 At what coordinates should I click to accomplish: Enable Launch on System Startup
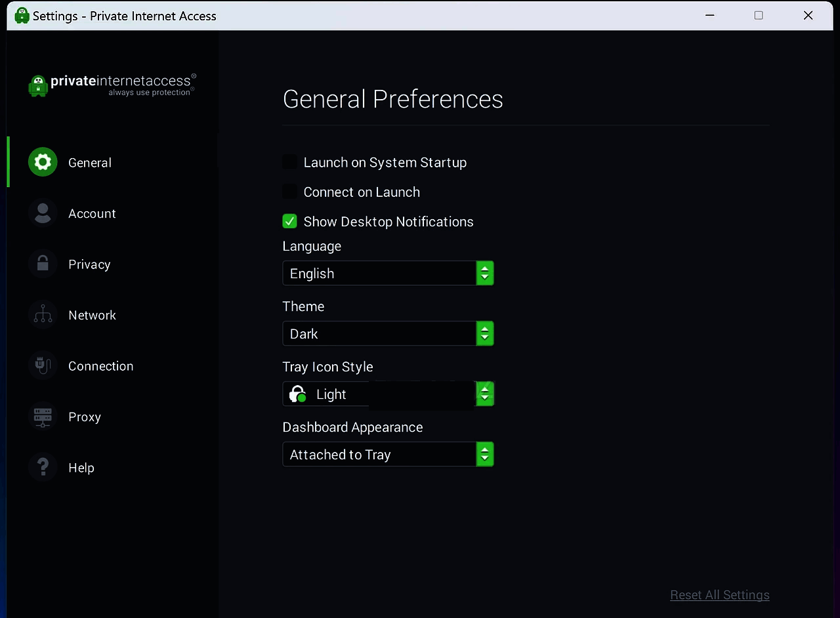289,162
